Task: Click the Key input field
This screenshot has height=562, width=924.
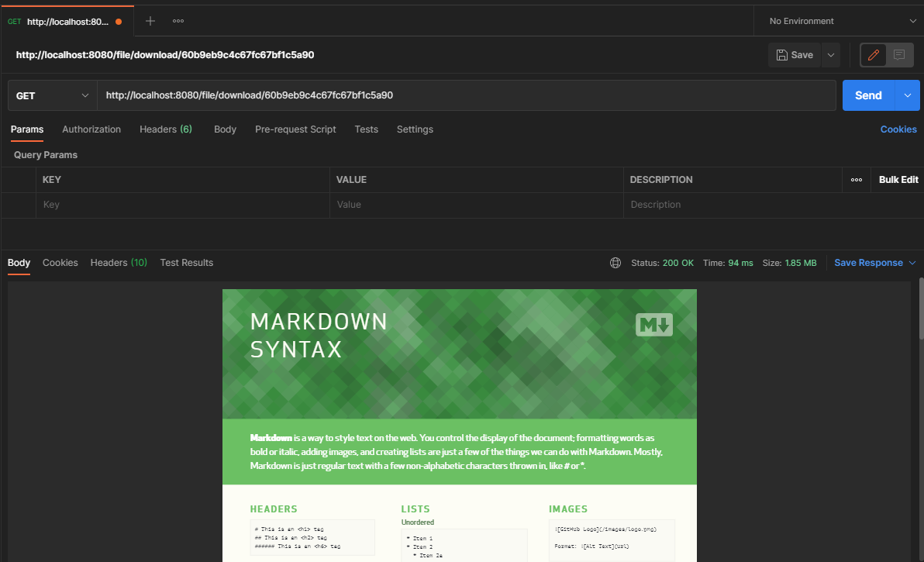Action: coord(183,205)
